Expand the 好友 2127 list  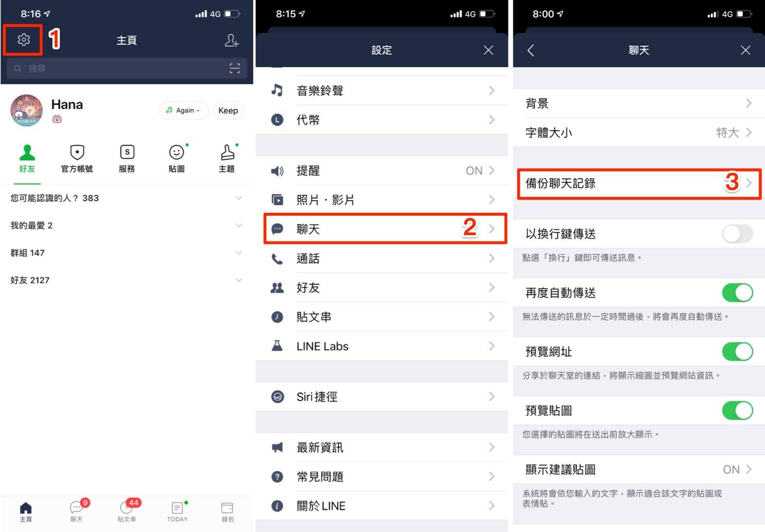click(126, 280)
